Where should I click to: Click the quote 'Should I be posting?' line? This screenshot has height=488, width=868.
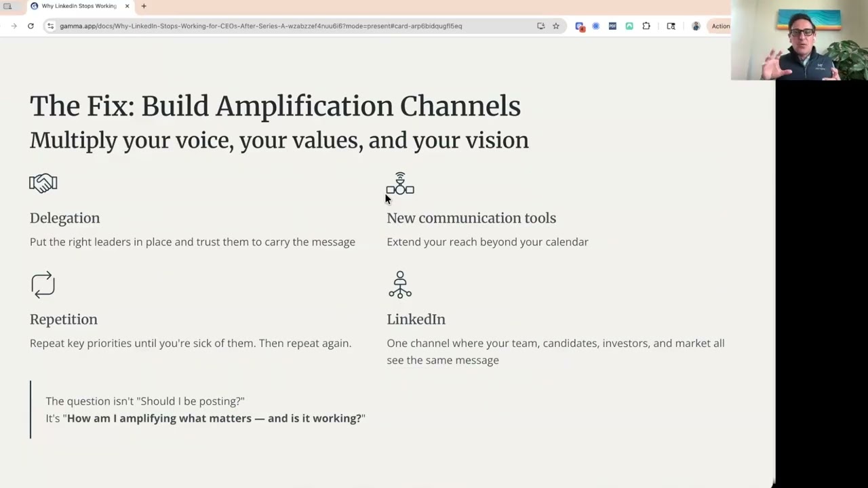point(145,401)
